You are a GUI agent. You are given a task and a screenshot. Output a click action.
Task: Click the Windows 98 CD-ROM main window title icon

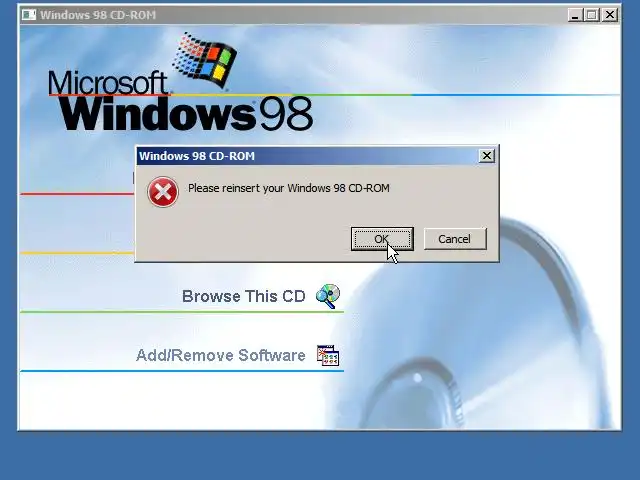29,15
